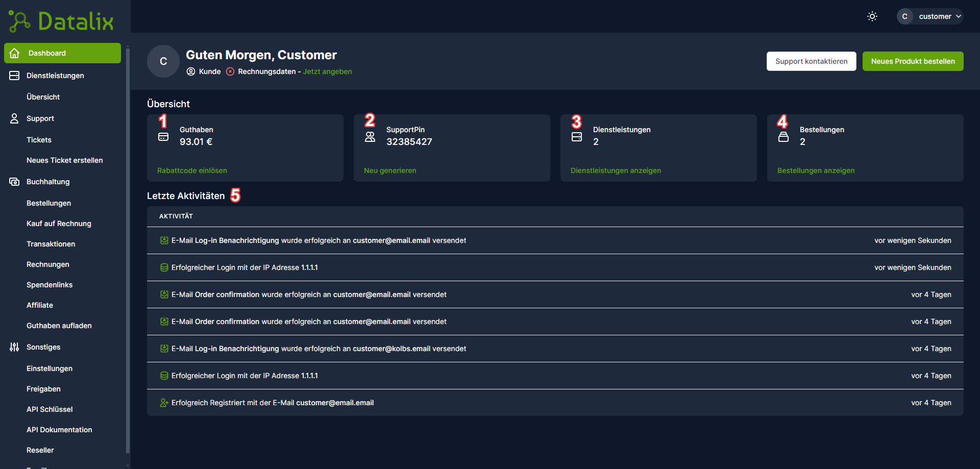The height and width of the screenshot is (469, 980).
Task: Click the Dienstleistungen card server icon
Action: tap(577, 137)
